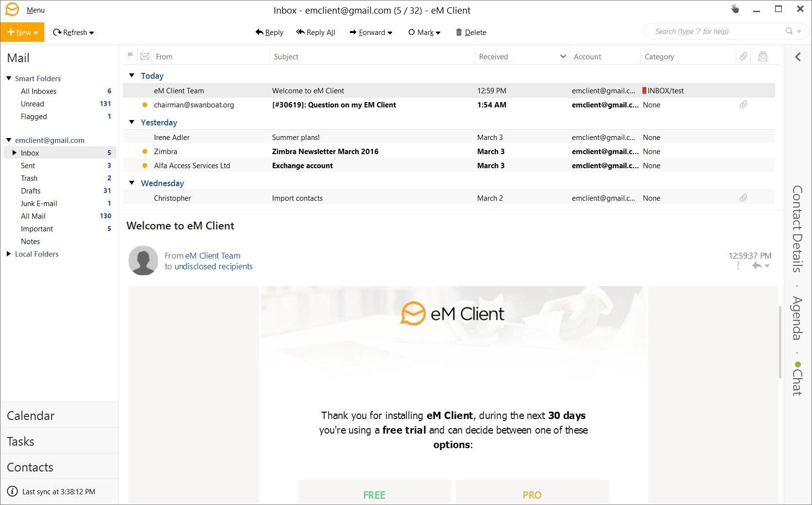Click the search magnifier icon
Viewport: 812px width, 505px height.
[789, 31]
